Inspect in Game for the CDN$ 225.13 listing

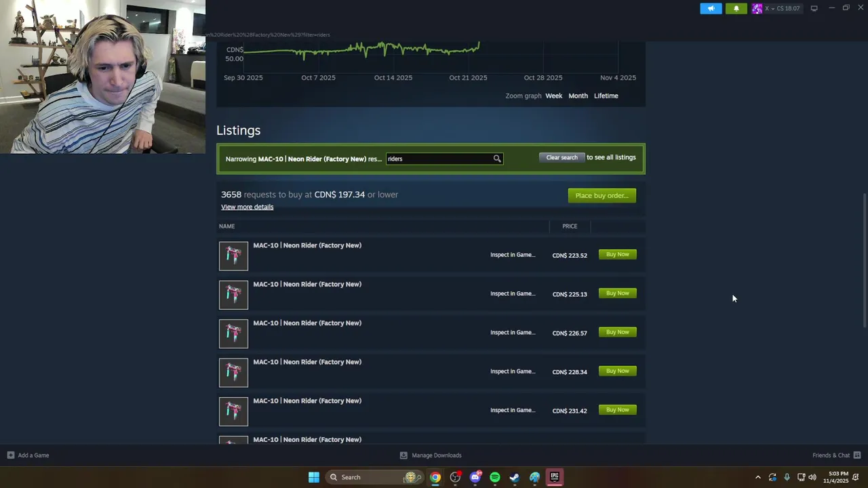[x=513, y=293]
